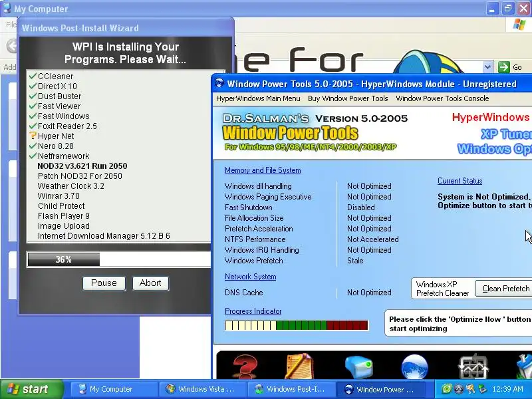The image size is (532, 399).
Task: Click the 36% installation progress bar
Action: tap(119, 259)
